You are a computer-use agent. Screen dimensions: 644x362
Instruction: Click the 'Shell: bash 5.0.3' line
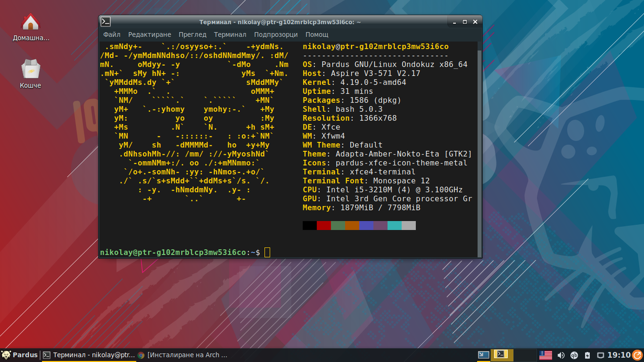[343, 109]
